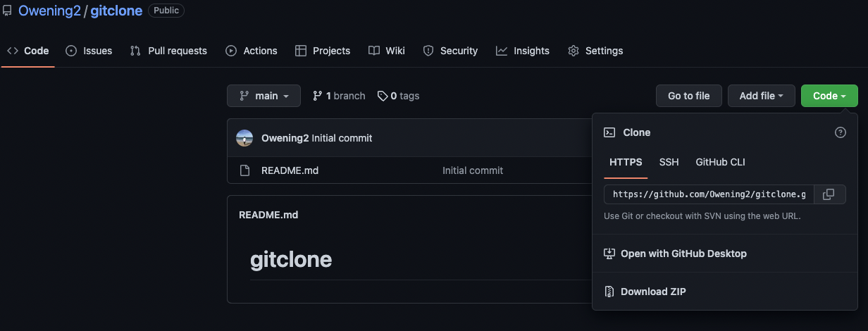Click the Public visibility badge
This screenshot has height=331, width=868.
coord(166,11)
